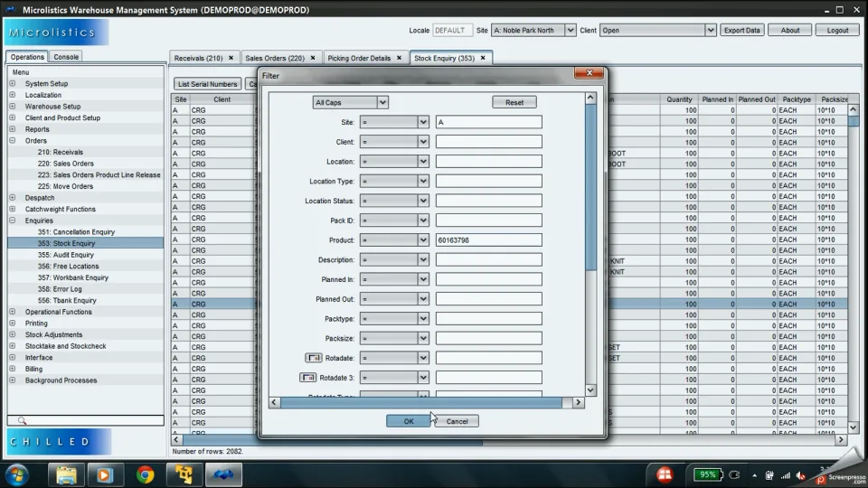Click the Logout button
This screenshot has width=868, height=488.
[x=837, y=30]
